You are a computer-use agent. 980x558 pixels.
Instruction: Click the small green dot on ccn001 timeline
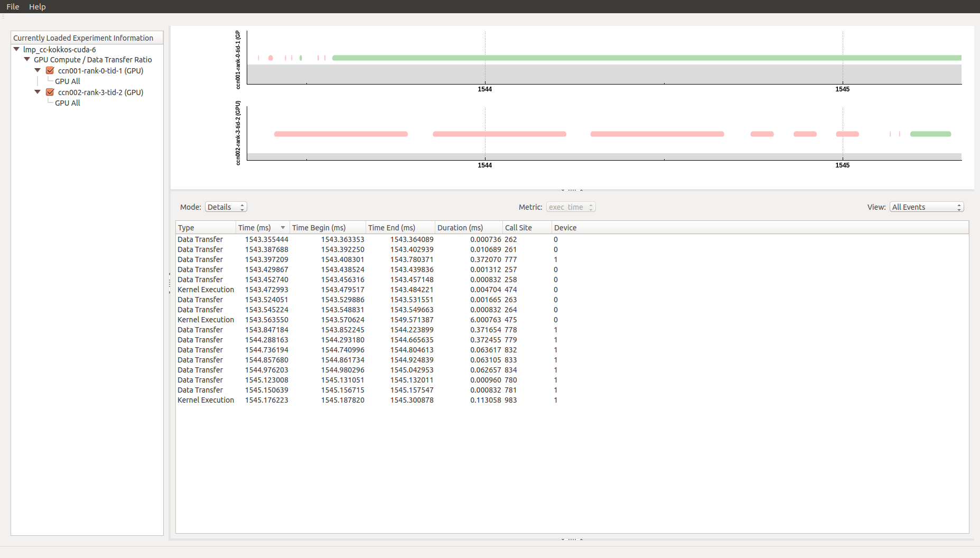click(301, 58)
